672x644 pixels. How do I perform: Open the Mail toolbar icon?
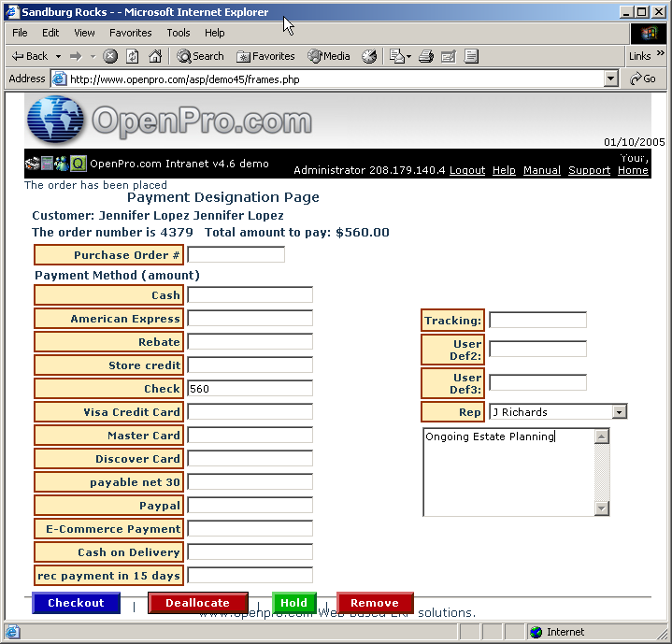pos(395,56)
